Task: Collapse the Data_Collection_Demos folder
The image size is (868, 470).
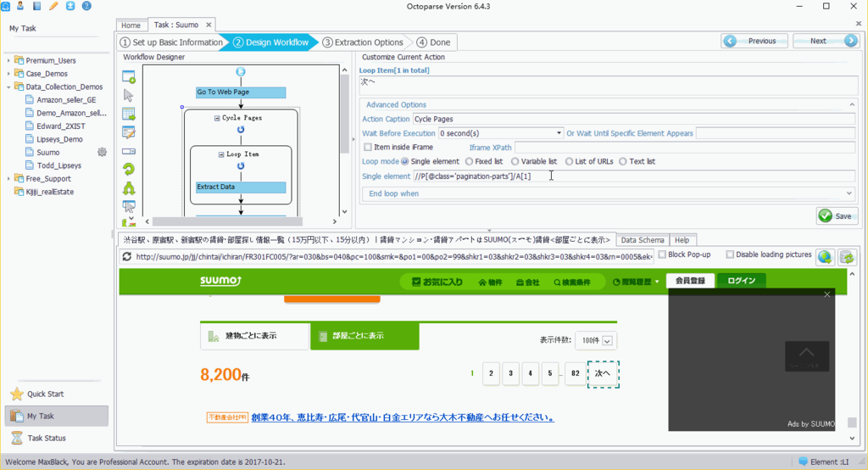Action: tap(8, 87)
